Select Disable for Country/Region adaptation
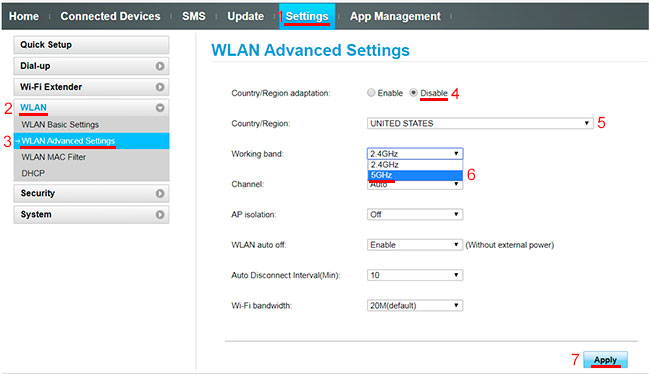650x374 pixels. (x=413, y=93)
